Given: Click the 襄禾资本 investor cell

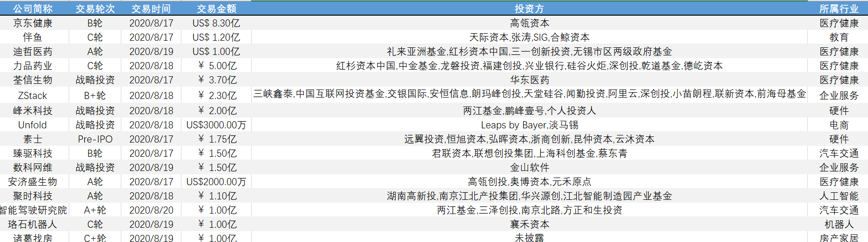Looking at the screenshot, I should point(529,224).
